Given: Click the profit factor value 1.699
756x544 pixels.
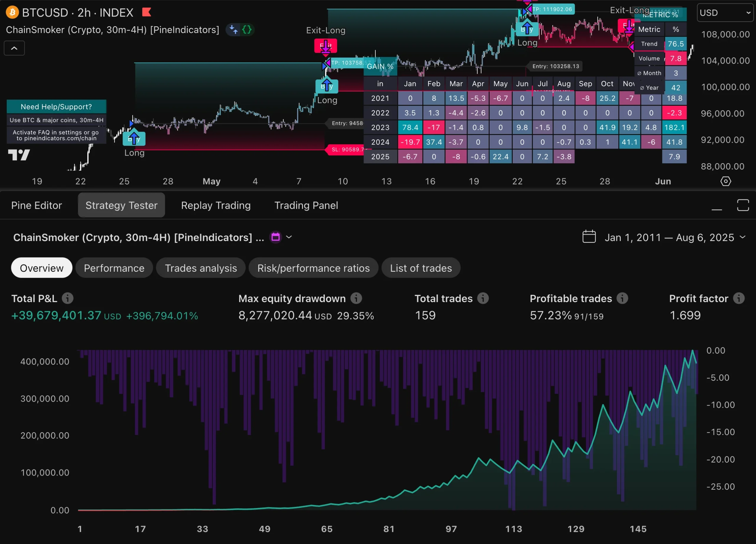Looking at the screenshot, I should tap(685, 315).
